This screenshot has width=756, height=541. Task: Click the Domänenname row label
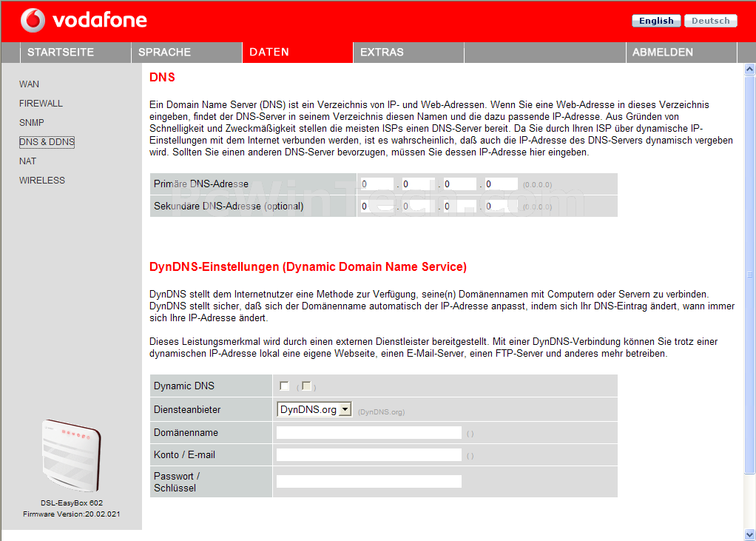[x=186, y=432]
